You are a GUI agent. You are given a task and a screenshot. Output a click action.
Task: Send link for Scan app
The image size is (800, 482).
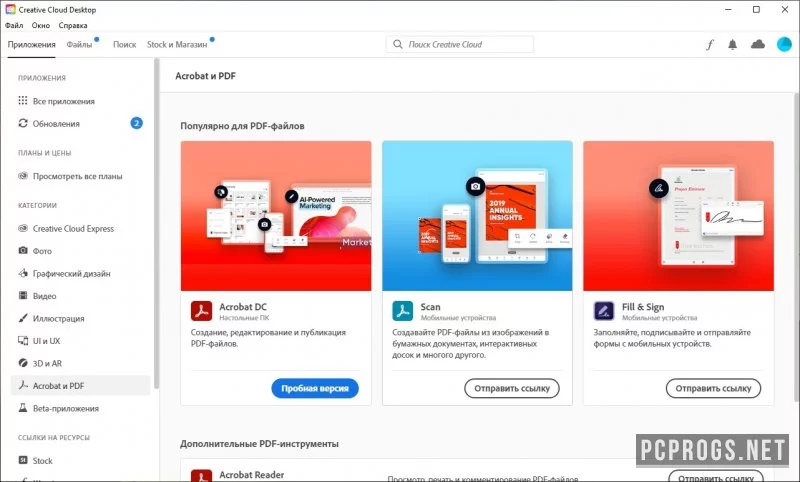pyautogui.click(x=512, y=388)
